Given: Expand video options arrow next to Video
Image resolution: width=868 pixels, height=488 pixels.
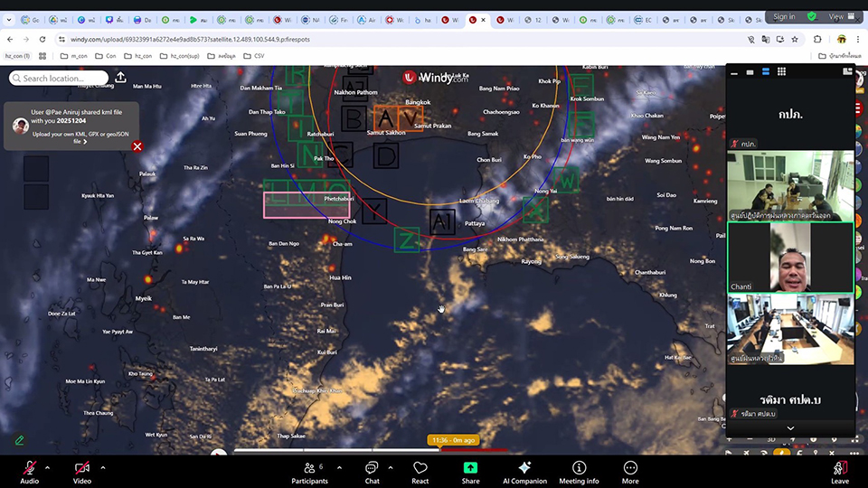Looking at the screenshot, I should coord(102,467).
